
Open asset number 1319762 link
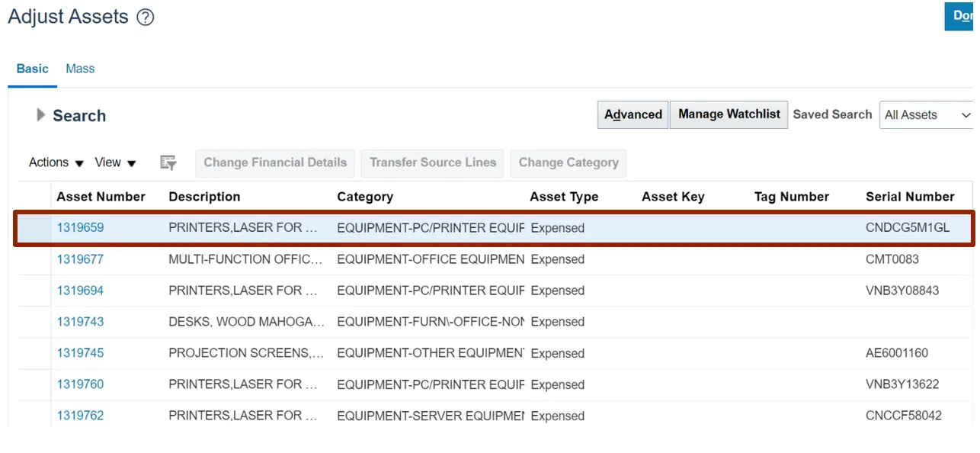pyautogui.click(x=80, y=416)
